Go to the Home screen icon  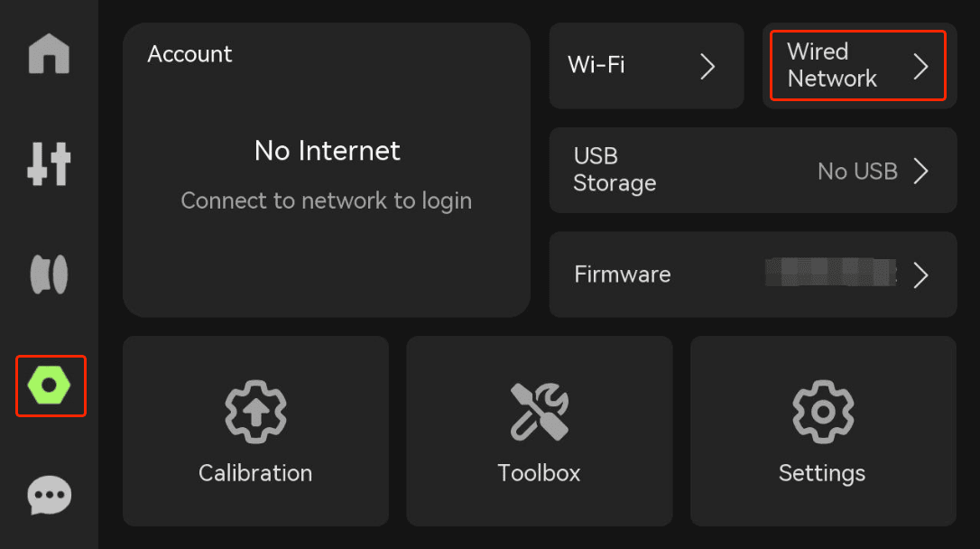(x=49, y=54)
